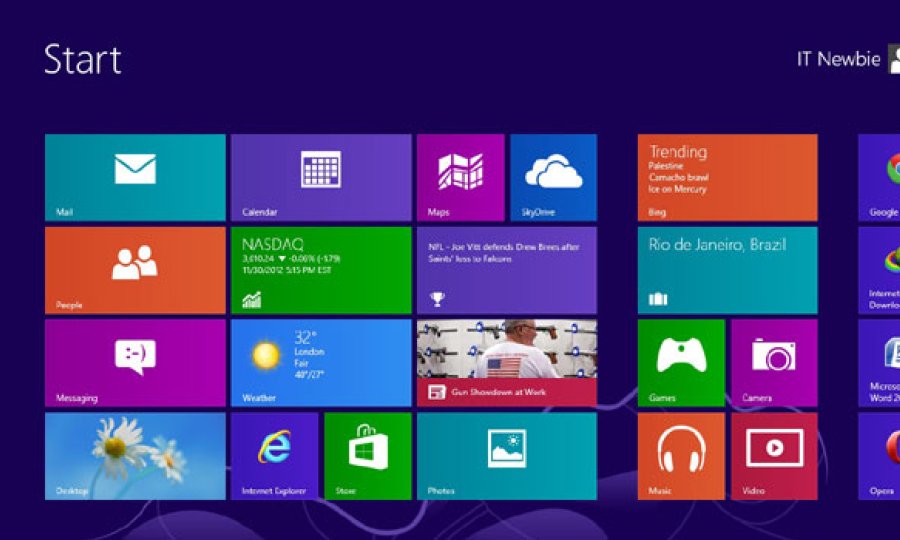Open the Desktop tile with daisies

click(135, 456)
